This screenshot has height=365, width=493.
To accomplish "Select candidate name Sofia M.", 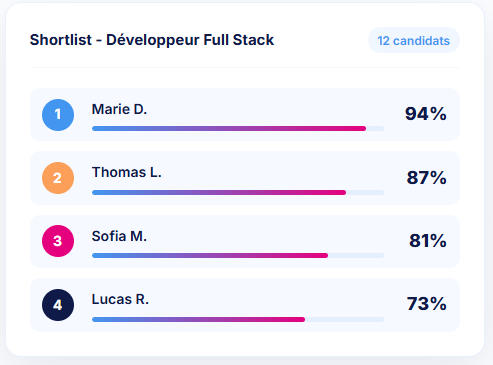I will [119, 236].
